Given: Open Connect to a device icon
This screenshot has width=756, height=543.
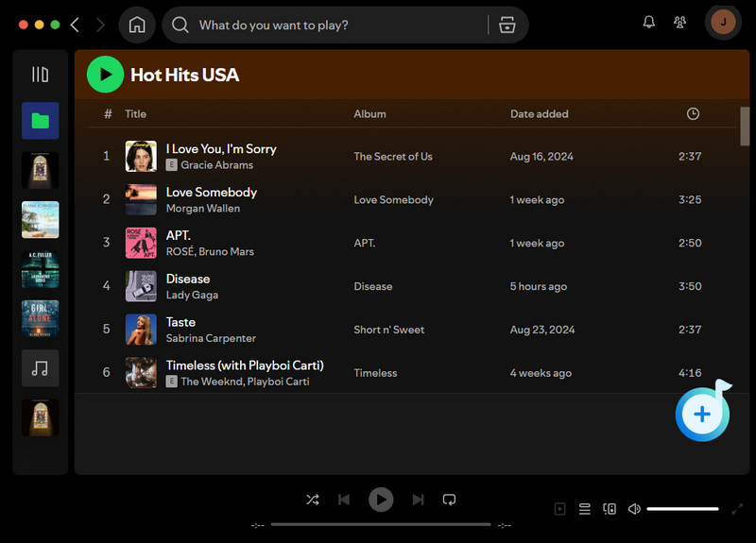Looking at the screenshot, I should pyautogui.click(x=610, y=509).
